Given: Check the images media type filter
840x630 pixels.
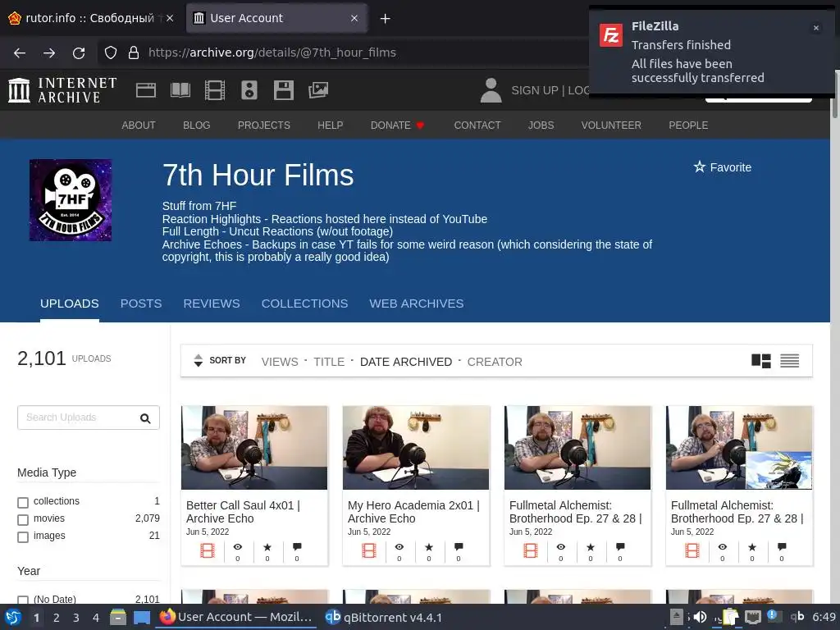Looking at the screenshot, I should [x=23, y=536].
